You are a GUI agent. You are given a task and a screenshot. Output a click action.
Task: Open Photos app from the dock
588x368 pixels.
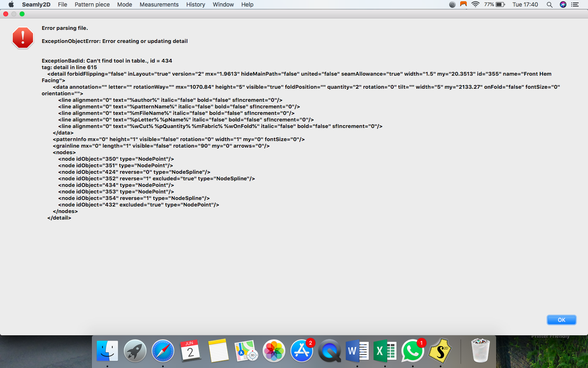(x=274, y=351)
